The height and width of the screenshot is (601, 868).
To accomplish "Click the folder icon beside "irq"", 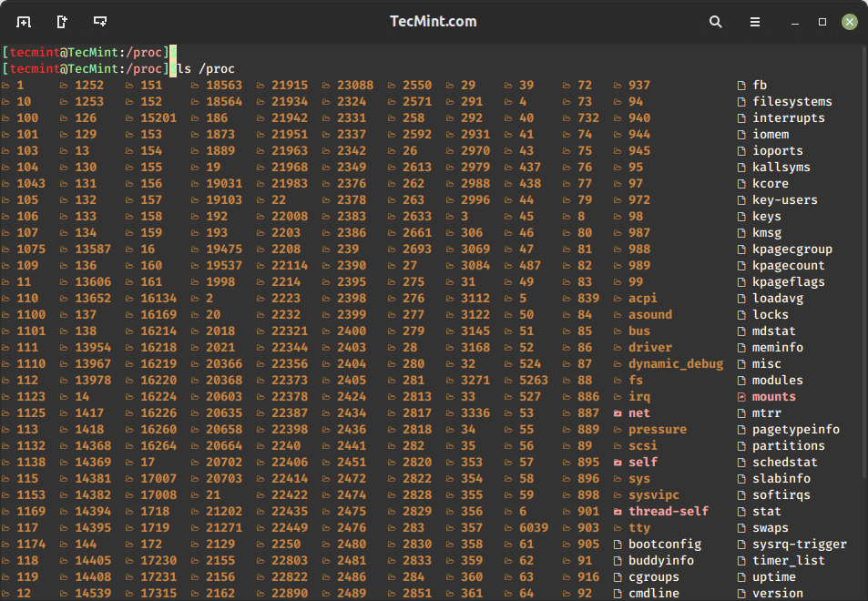I will (618, 396).
